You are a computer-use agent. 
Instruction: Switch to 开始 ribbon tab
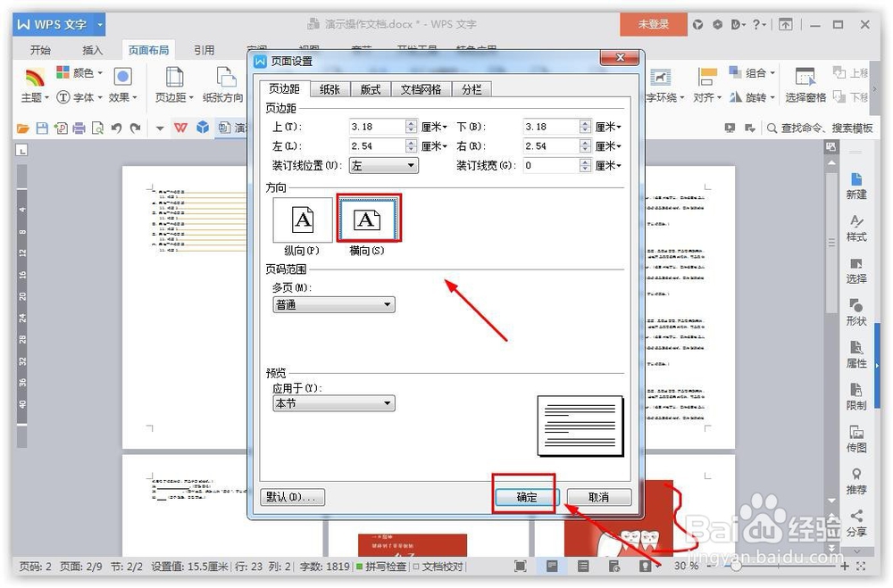click(x=40, y=50)
